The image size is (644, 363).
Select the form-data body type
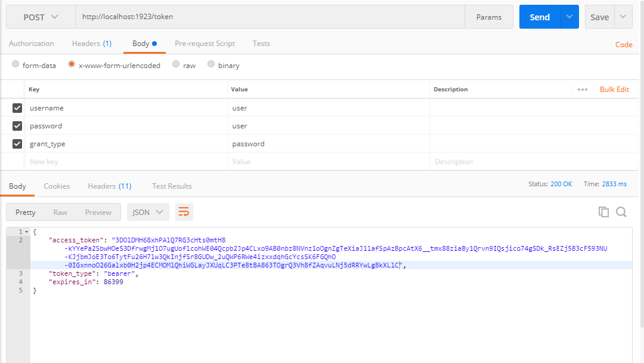pyautogui.click(x=16, y=64)
